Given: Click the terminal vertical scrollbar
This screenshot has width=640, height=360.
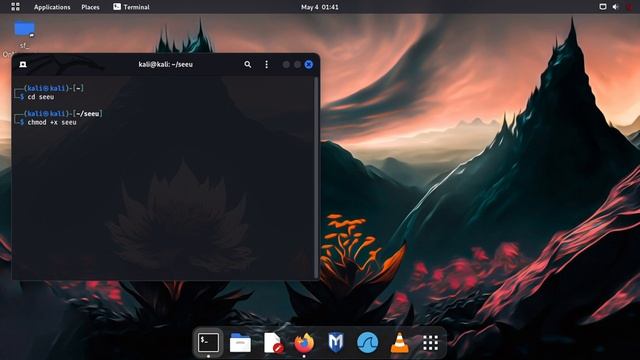Looking at the screenshot, I should (316, 178).
